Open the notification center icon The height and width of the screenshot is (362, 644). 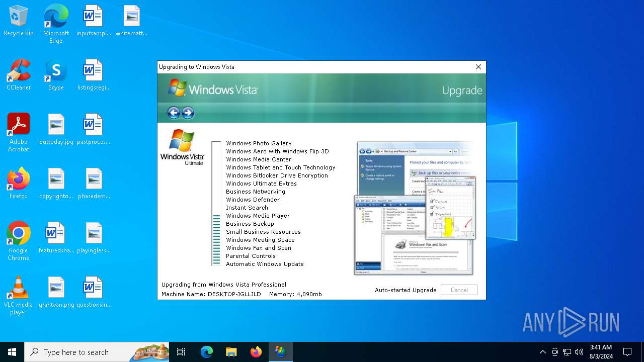point(627,352)
